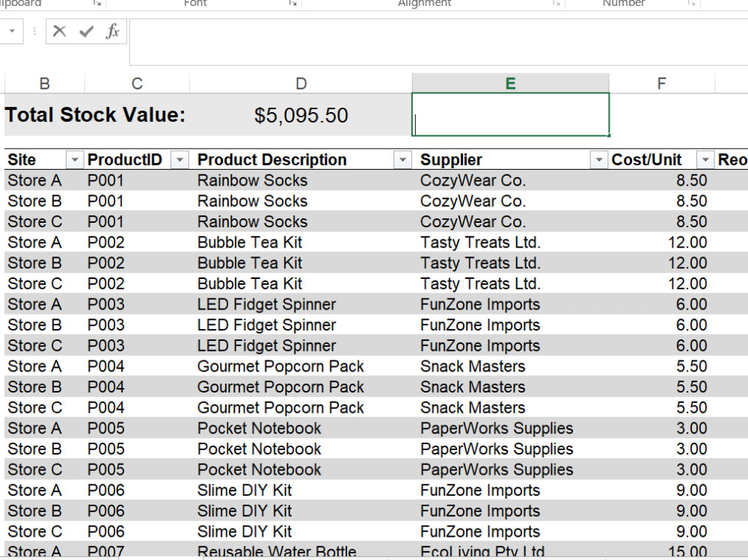Image resolution: width=748 pixels, height=560 pixels.
Task: Select 12.00 cost in Store C P002 row
Action: tap(662, 284)
